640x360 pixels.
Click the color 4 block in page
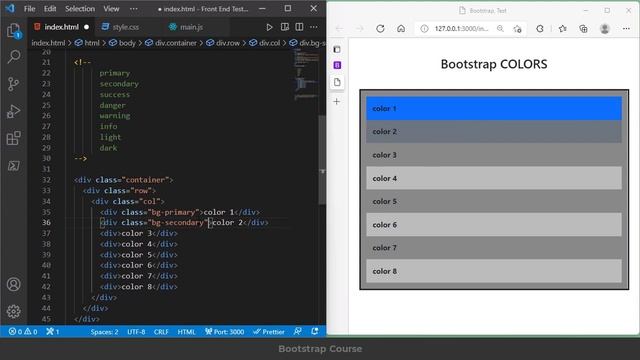tap(494, 178)
